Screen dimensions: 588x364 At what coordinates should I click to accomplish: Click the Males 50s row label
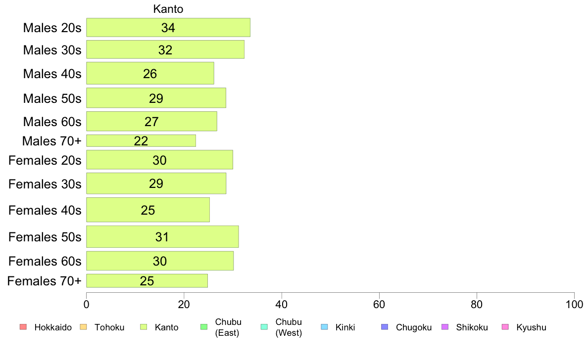[x=52, y=98]
